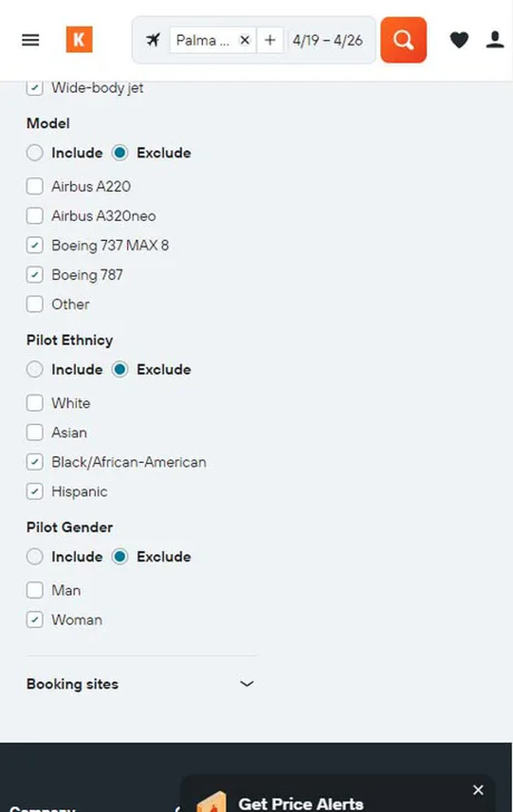Check the Airbus A220 checkbox
Image resolution: width=513 pixels, height=812 pixels.
pyautogui.click(x=35, y=186)
